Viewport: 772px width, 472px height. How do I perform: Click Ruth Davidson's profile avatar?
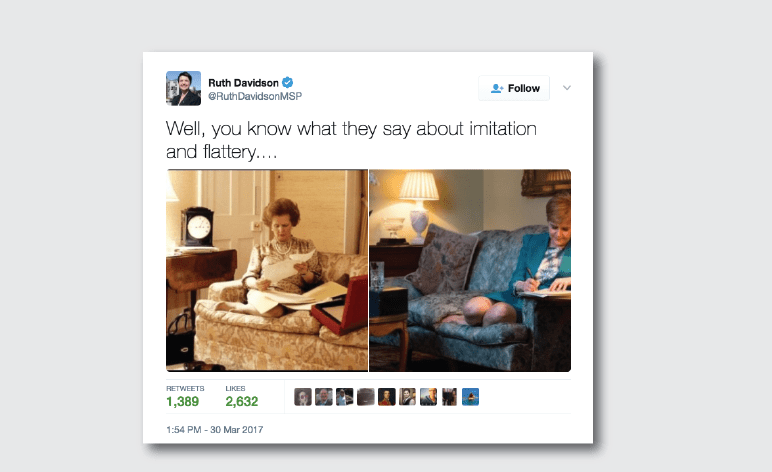click(183, 88)
